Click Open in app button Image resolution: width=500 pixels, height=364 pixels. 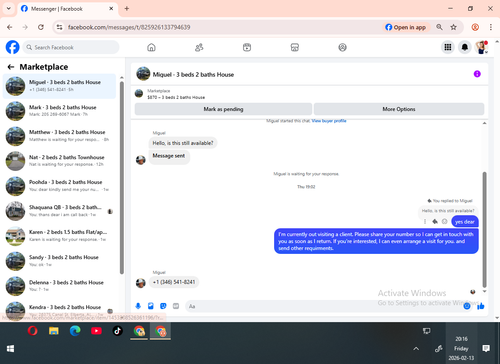pyautogui.click(x=406, y=27)
